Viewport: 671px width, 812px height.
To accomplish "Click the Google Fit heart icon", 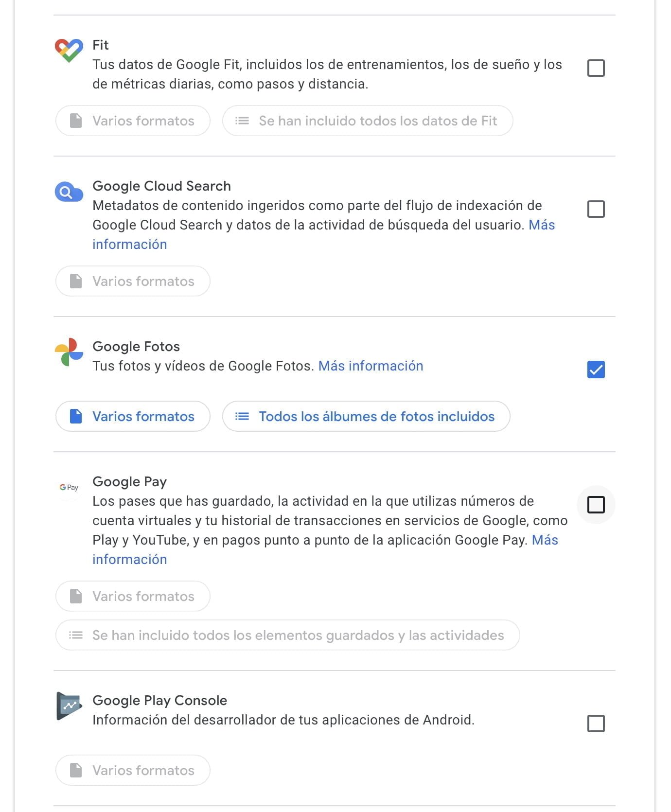I will point(69,51).
